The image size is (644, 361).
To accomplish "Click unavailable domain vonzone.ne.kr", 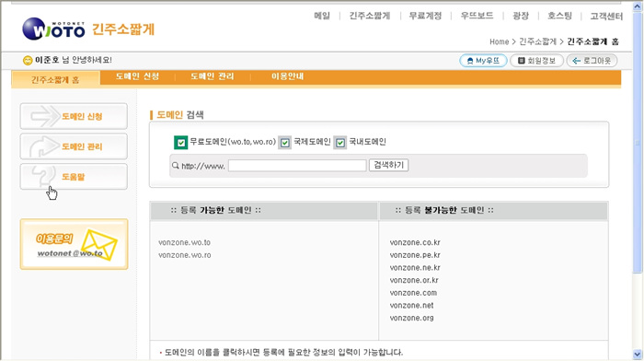I will (x=415, y=268).
